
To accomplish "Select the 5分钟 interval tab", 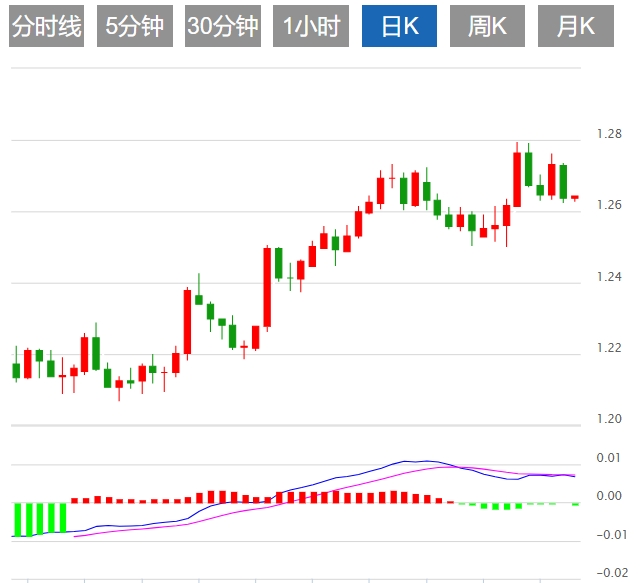I will click(135, 26).
